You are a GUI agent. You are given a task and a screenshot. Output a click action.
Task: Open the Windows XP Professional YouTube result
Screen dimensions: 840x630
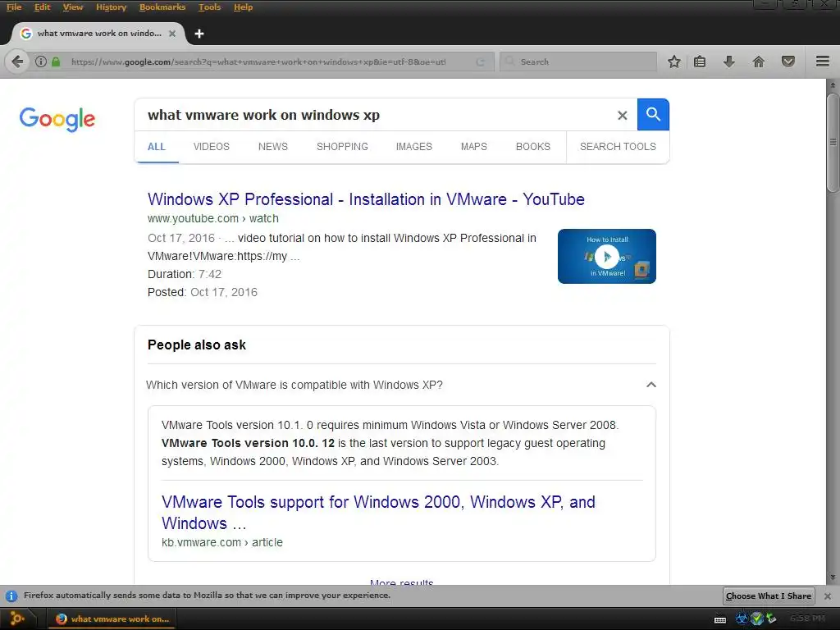click(x=366, y=199)
